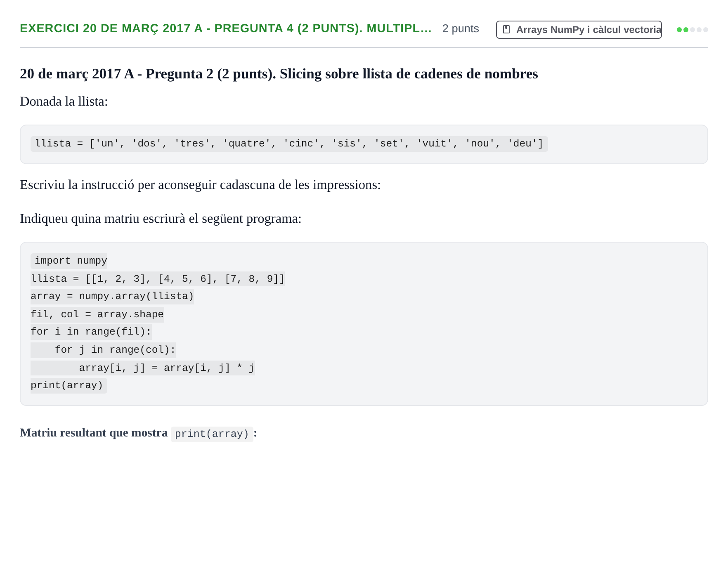728x585 pixels.
Task: Click the llista = ['un', 'dos', ...] code line
Action: coord(289,144)
